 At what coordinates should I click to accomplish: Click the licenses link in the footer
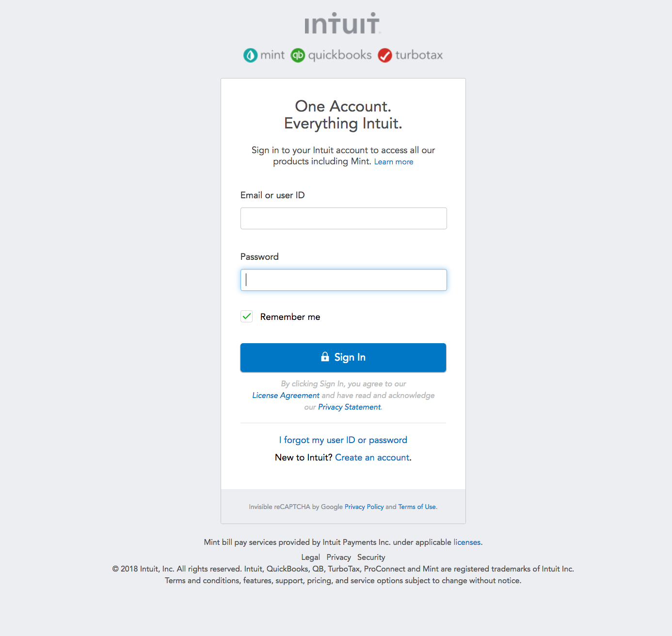pos(466,542)
